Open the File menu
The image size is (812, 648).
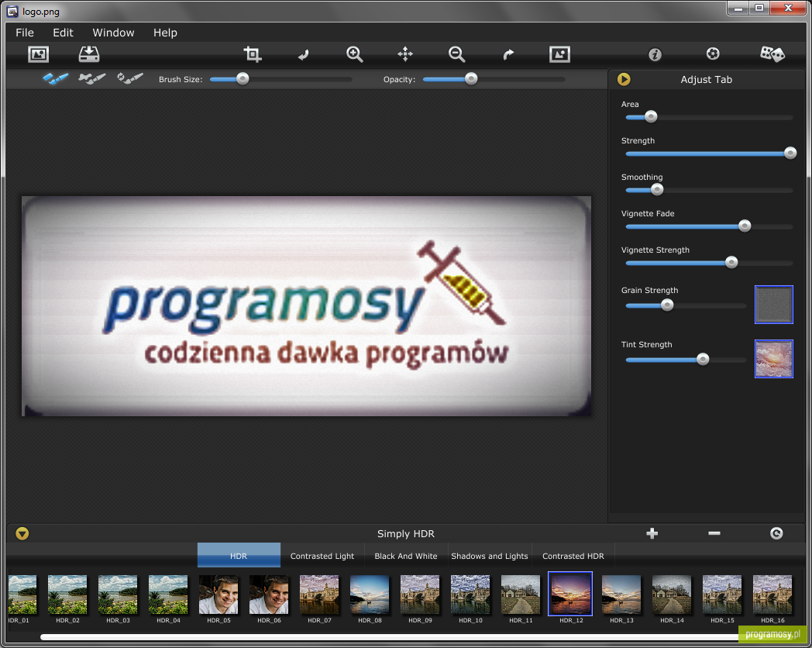coord(25,33)
